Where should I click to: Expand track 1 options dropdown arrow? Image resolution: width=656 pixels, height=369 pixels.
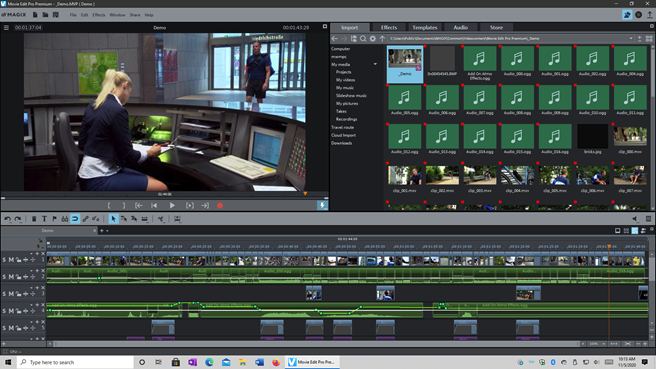(31, 254)
